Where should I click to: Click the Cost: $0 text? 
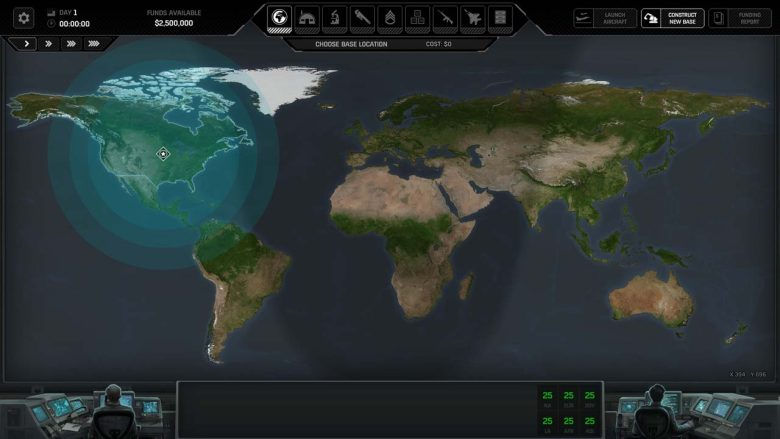[x=438, y=44]
